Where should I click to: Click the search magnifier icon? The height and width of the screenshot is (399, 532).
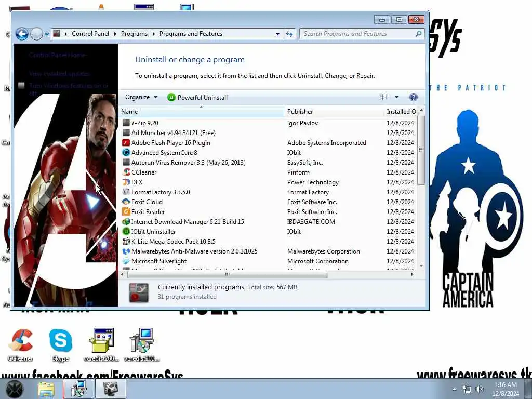pos(418,34)
